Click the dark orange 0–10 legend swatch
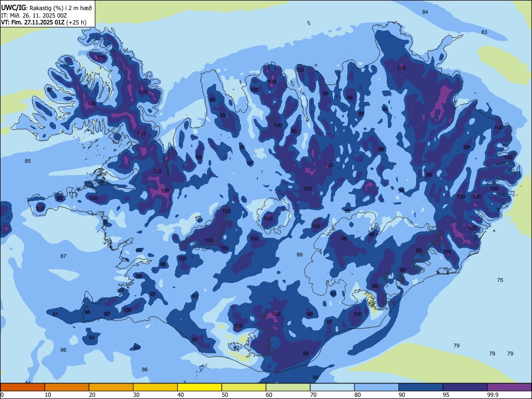532x399 pixels. [22, 387]
